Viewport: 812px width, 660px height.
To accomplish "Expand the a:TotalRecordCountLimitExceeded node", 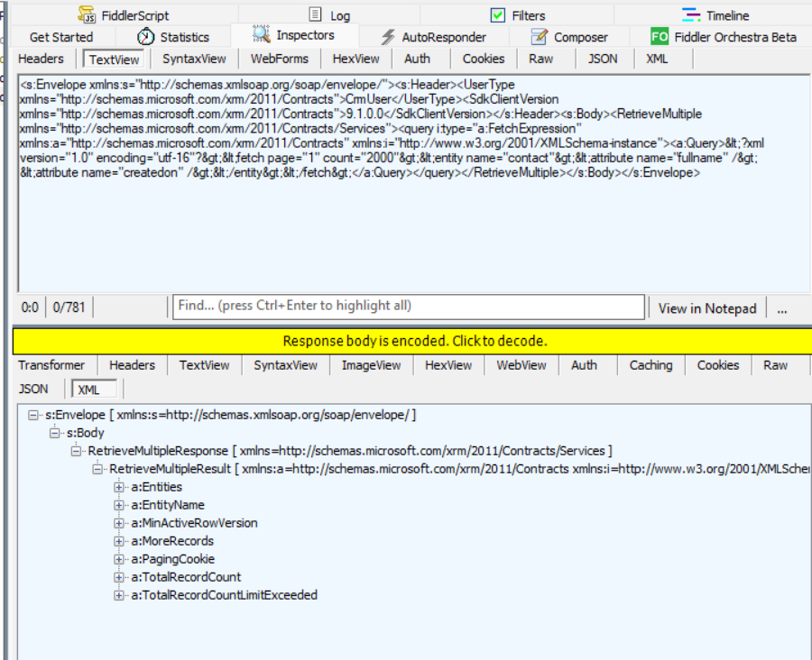I will 119,596.
